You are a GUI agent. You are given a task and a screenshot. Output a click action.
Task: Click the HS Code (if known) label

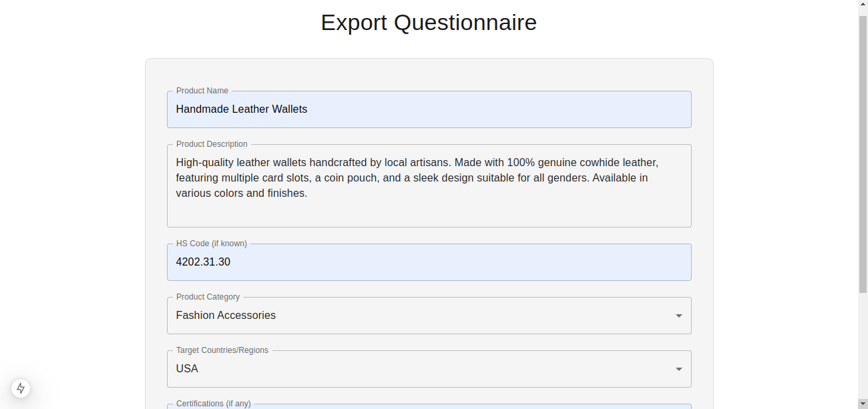pyautogui.click(x=211, y=243)
